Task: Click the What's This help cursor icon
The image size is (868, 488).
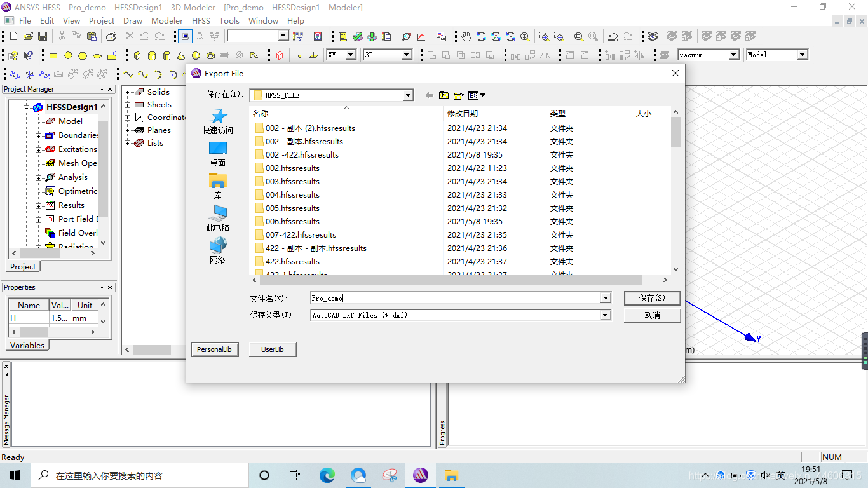Action: [x=28, y=55]
